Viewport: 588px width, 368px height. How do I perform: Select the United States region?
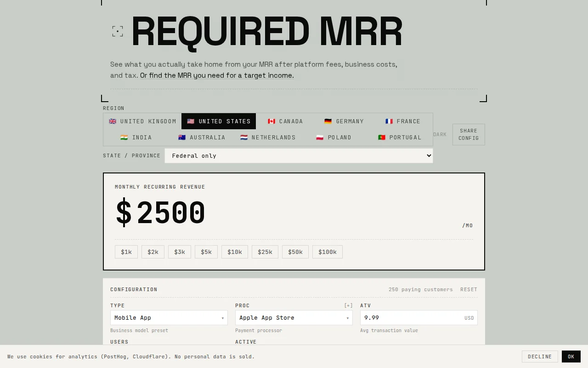219,121
